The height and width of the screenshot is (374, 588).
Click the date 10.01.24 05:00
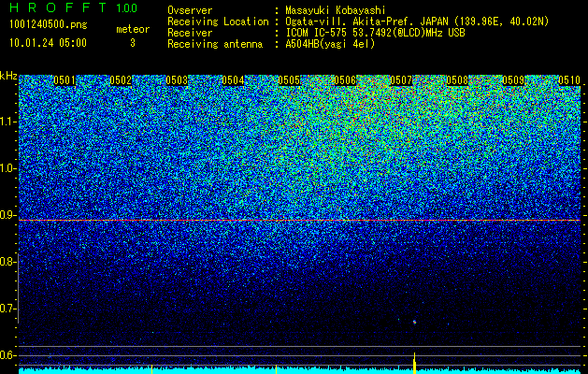pyautogui.click(x=48, y=43)
